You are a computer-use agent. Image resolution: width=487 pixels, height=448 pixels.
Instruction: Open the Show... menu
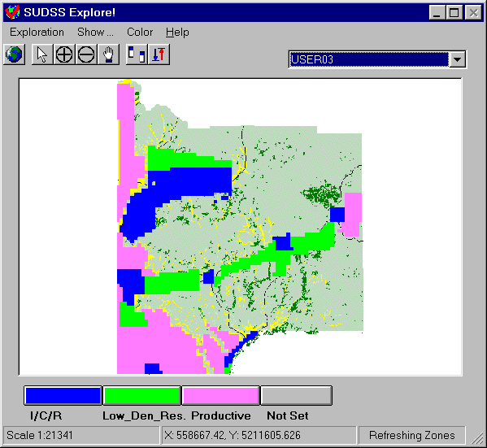point(95,33)
